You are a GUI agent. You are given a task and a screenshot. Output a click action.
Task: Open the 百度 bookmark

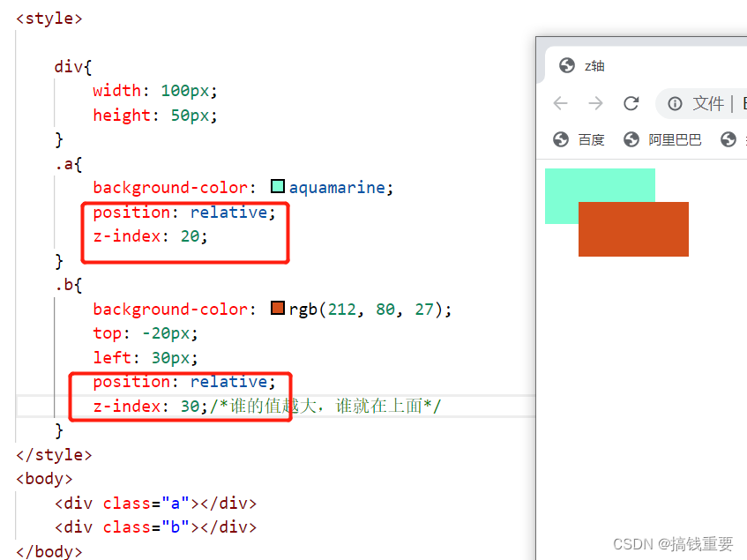pyautogui.click(x=579, y=139)
